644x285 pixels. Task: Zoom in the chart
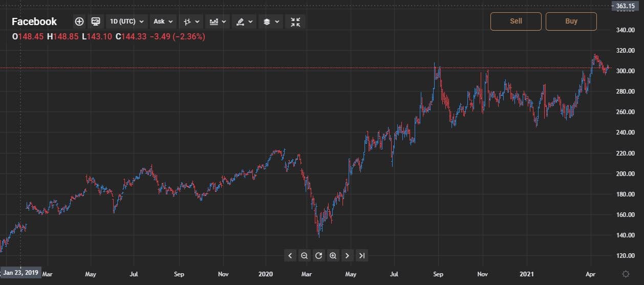click(333, 255)
